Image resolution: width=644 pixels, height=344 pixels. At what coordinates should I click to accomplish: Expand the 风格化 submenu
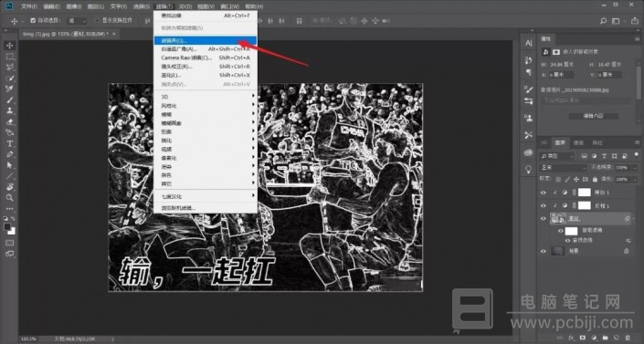tap(206, 106)
